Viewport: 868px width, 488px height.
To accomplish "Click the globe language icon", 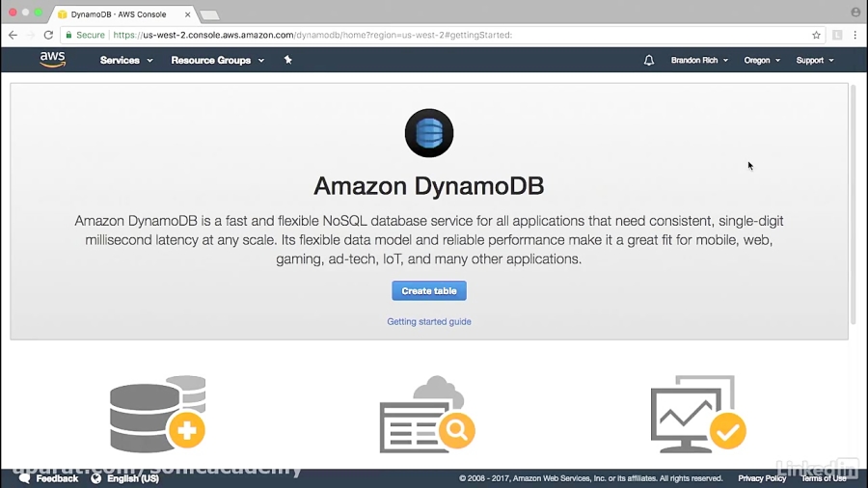I will [x=96, y=478].
